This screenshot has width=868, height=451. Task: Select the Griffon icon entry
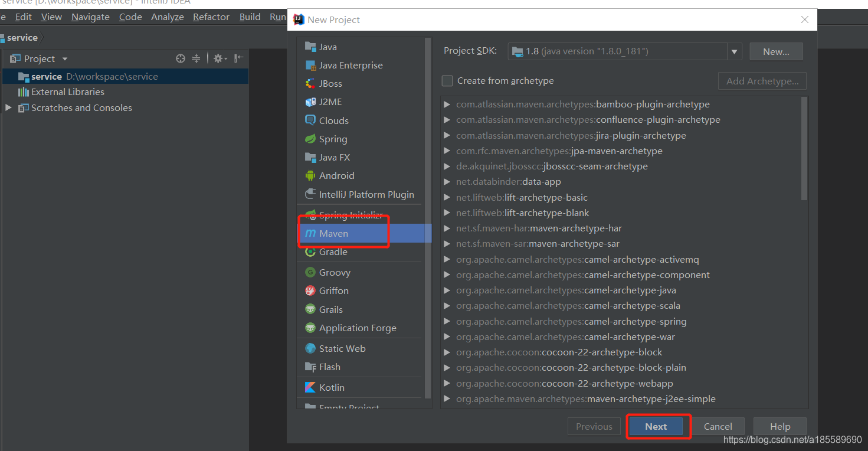310,290
